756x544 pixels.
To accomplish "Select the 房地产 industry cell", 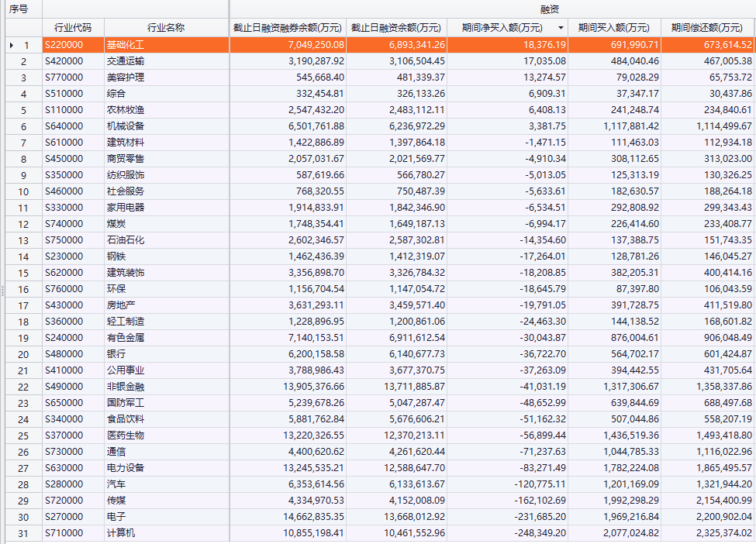I will 121,305.
